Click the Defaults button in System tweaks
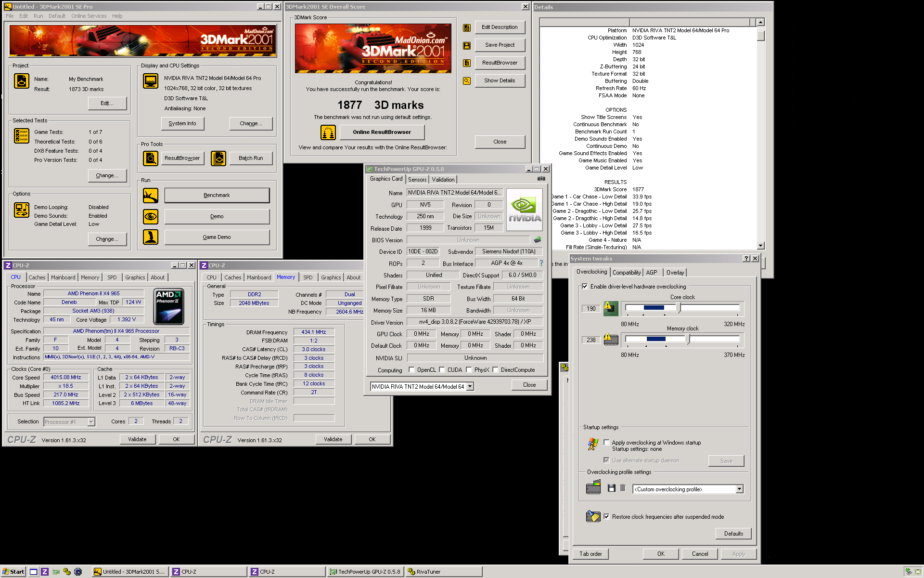This screenshot has width=924, height=578. click(x=733, y=534)
